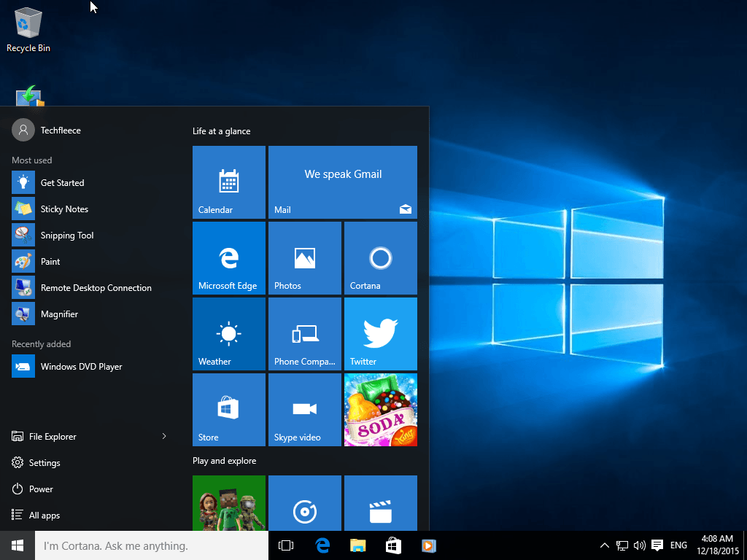Open Phone Companion tile
This screenshot has width=747, height=560.
(x=304, y=334)
